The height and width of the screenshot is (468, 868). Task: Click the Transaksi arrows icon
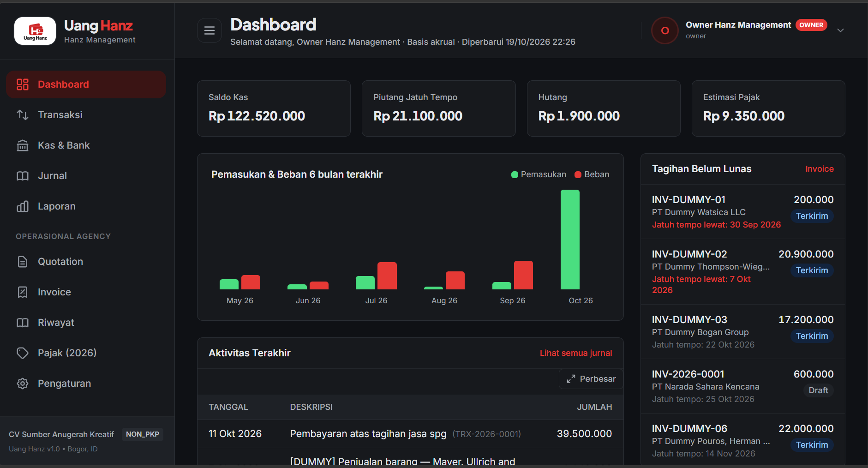click(23, 115)
